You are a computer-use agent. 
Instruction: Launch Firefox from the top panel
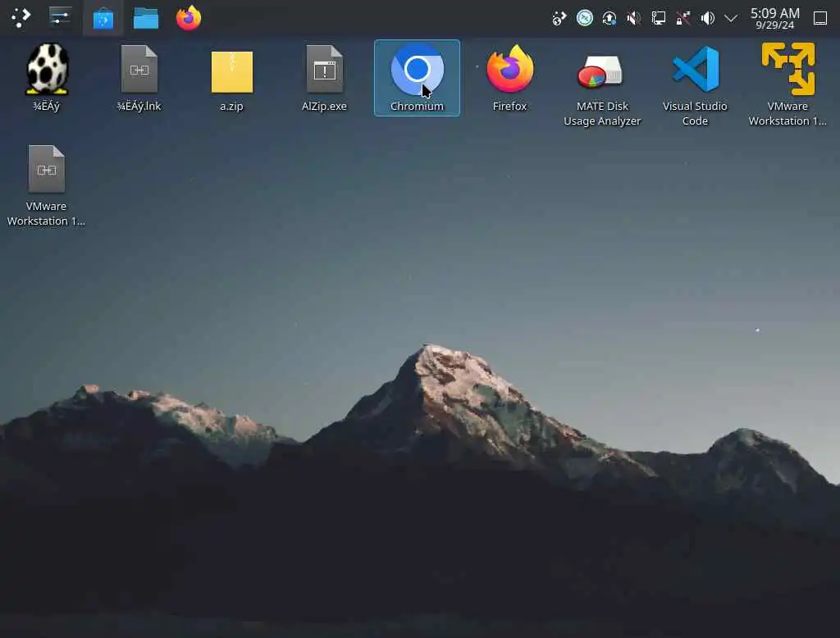(x=189, y=18)
